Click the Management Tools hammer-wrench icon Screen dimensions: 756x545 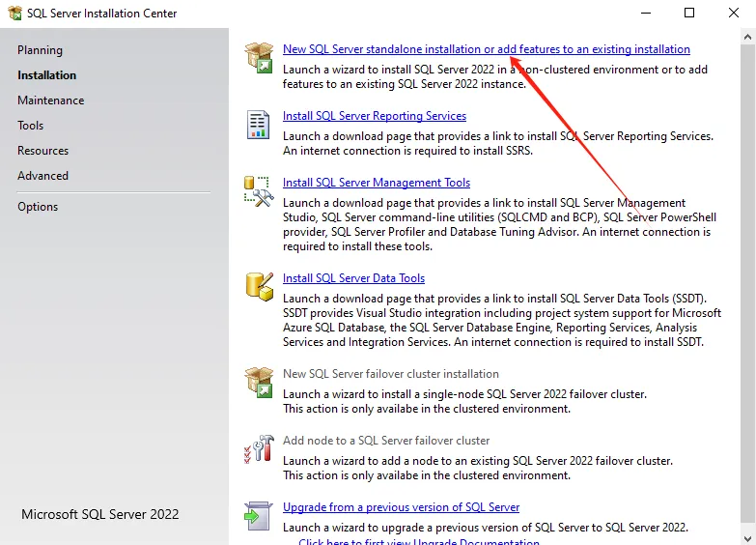pyautogui.click(x=259, y=191)
